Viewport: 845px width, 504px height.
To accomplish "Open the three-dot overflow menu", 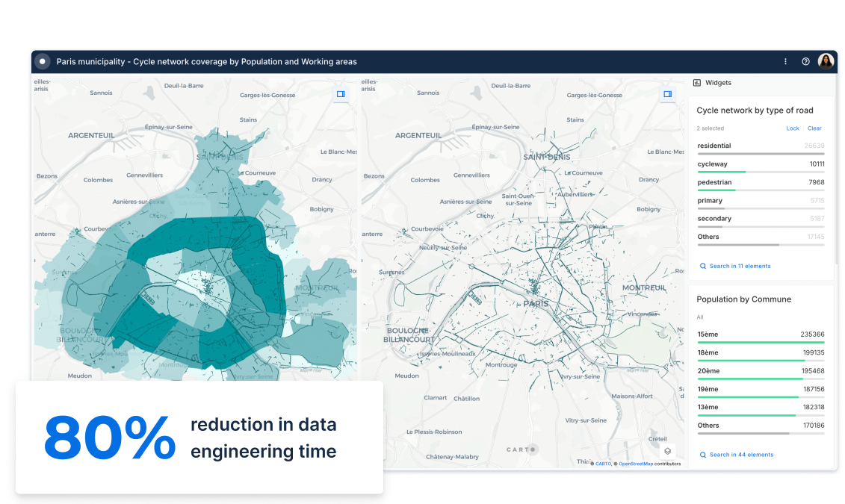I will click(x=785, y=61).
